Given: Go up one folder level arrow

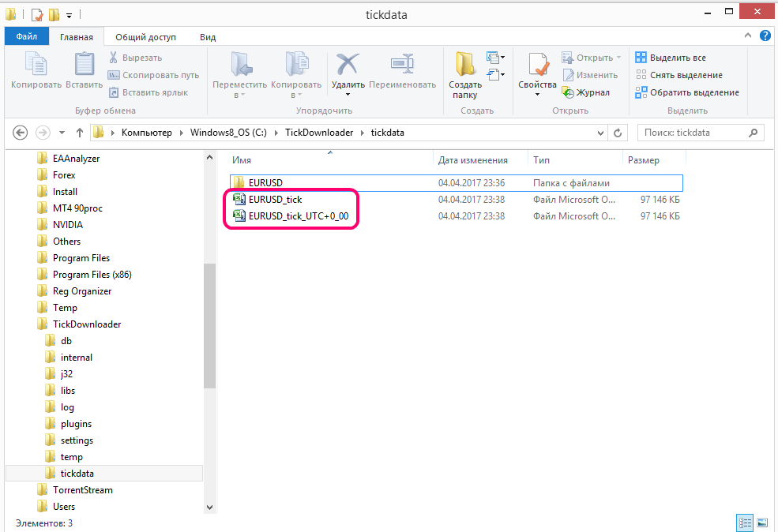Looking at the screenshot, I should click(x=80, y=133).
